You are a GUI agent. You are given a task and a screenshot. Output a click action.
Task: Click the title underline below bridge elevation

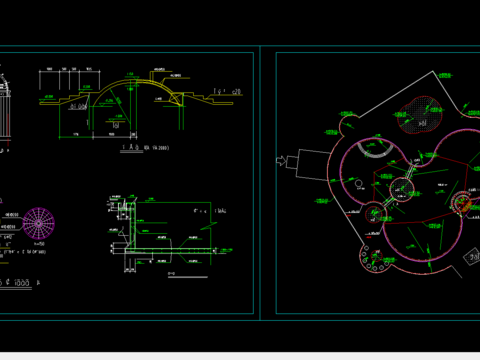tap(132, 152)
